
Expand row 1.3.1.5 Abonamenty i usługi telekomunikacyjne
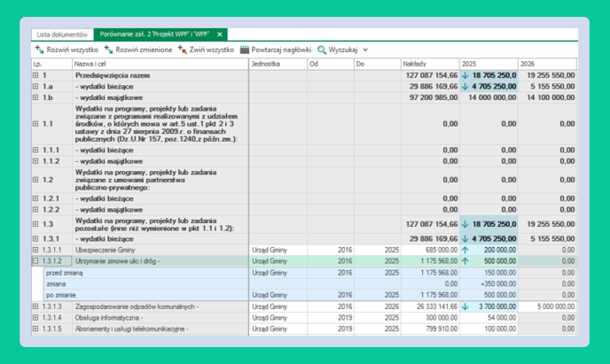click(35, 329)
